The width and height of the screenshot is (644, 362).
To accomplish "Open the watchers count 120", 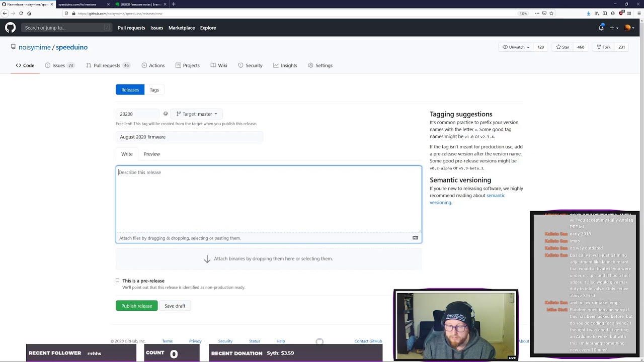I will [540, 47].
